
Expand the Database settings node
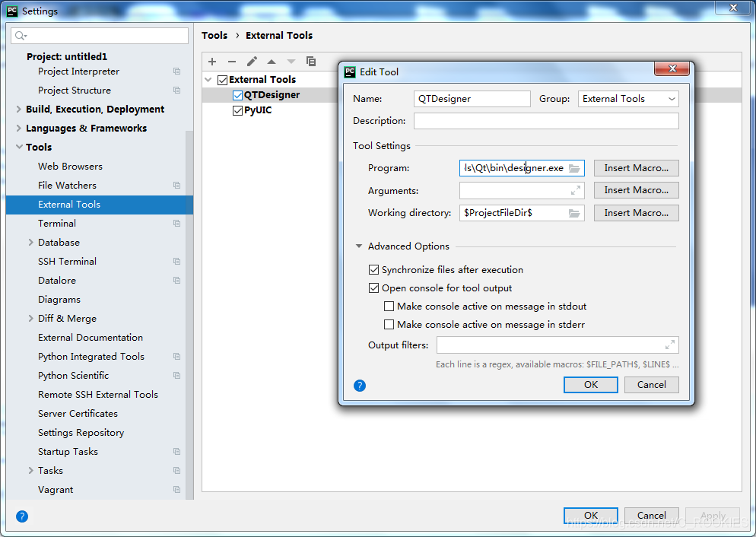(31, 243)
